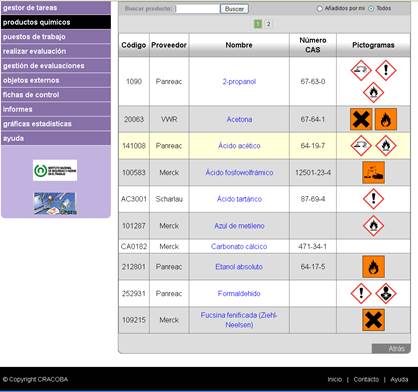Go to page 1 of product list
The height and width of the screenshot is (392, 418).
(x=258, y=24)
